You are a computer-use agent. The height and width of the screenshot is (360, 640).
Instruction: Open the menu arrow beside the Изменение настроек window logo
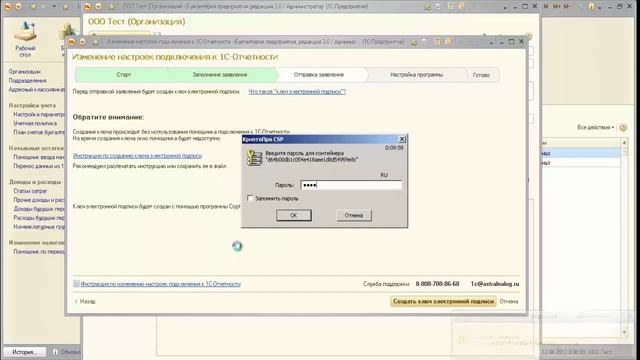coord(82,42)
